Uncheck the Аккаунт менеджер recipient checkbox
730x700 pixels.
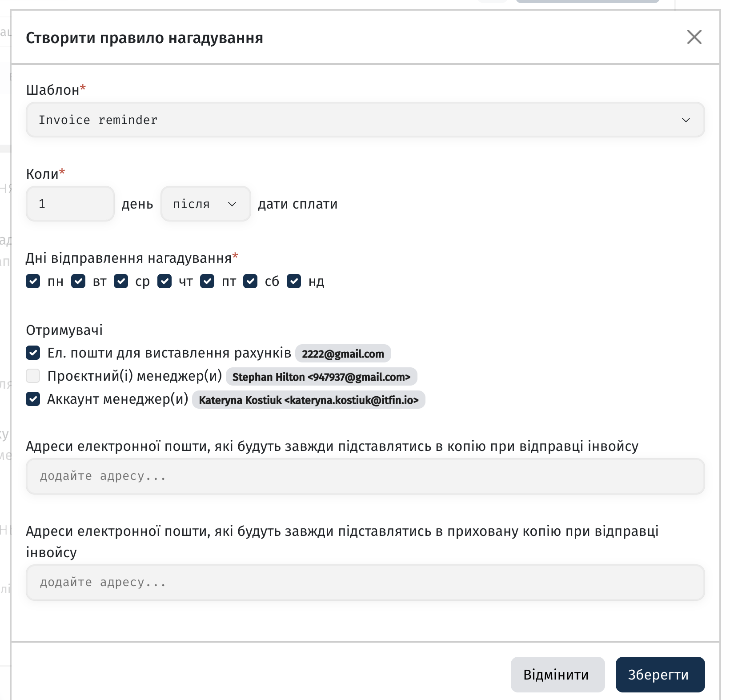point(33,399)
